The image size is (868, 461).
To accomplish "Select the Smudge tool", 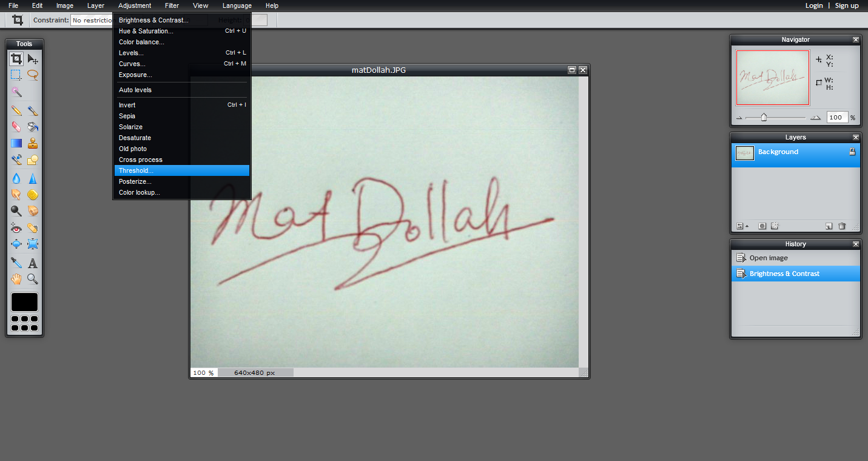I will [16, 195].
